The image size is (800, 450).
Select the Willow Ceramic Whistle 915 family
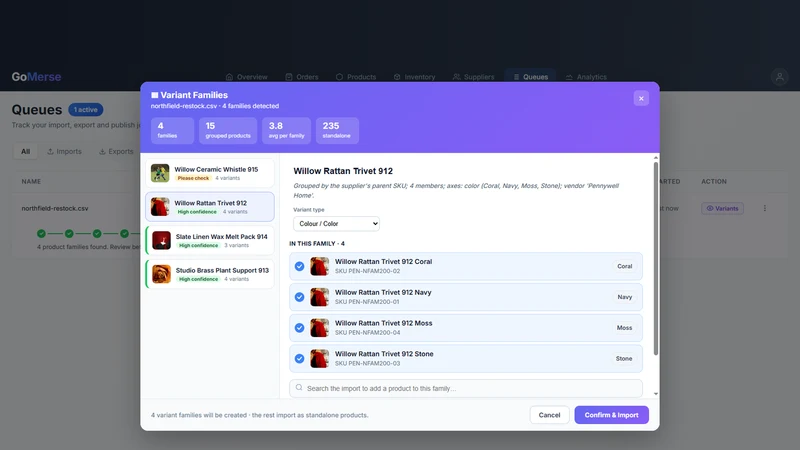tap(210, 173)
